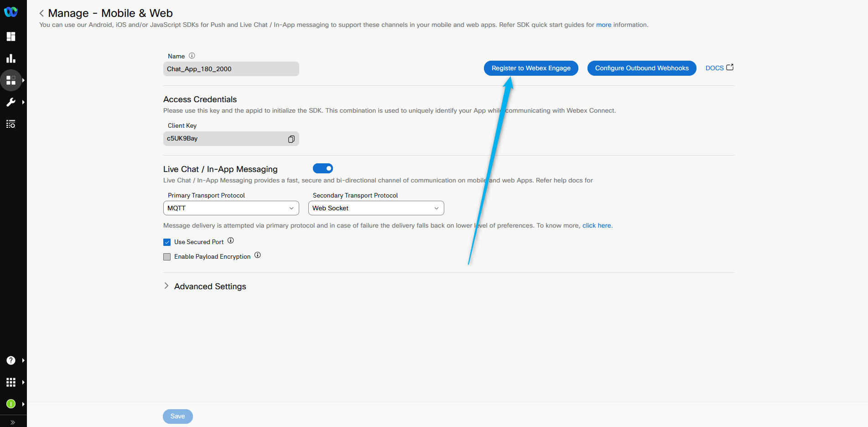Image resolution: width=868 pixels, height=427 pixels.
Task: Click the Webex Connect logo icon
Action: pyautogui.click(x=11, y=12)
